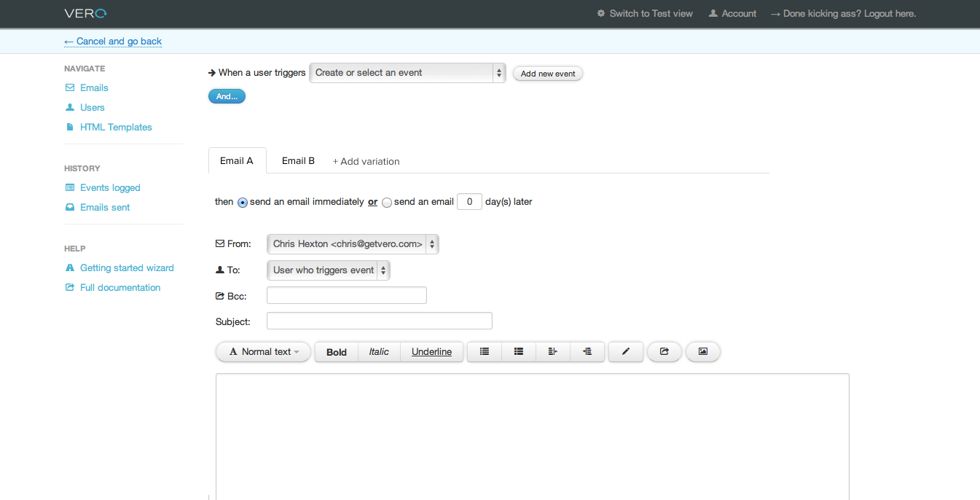Open the From sender dropdown

pos(353,244)
